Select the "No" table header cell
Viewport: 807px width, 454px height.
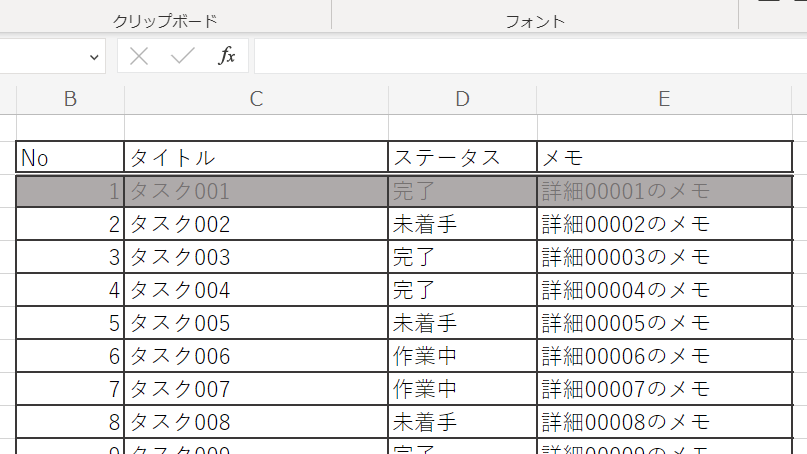pos(70,157)
